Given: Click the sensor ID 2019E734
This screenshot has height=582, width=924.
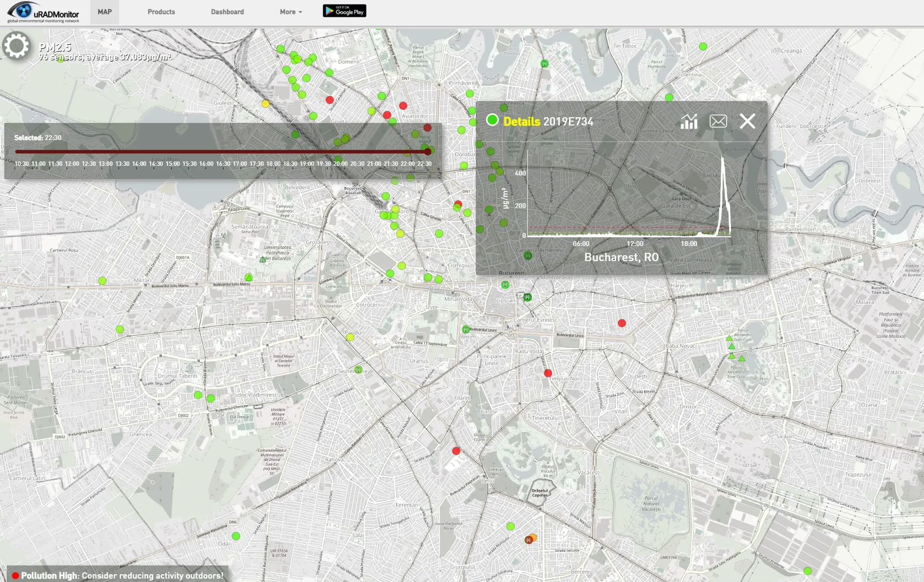Looking at the screenshot, I should [x=568, y=122].
